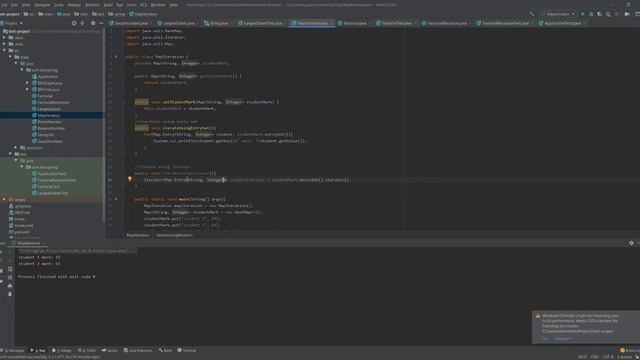This screenshot has width=640, height=360.
Task: Expand the BFSGraph.java node
Action: pyautogui.click(x=27, y=83)
